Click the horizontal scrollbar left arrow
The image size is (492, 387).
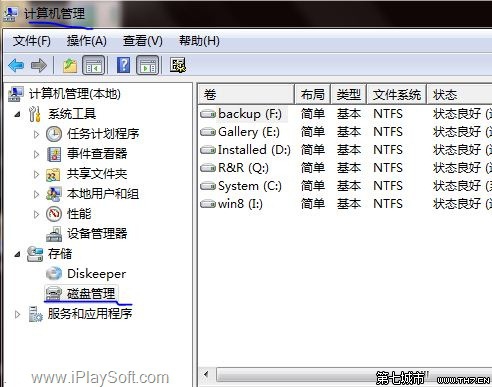pos(206,375)
